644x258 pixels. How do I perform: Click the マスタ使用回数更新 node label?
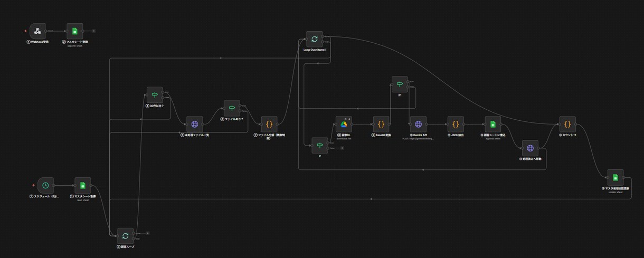[615, 188]
